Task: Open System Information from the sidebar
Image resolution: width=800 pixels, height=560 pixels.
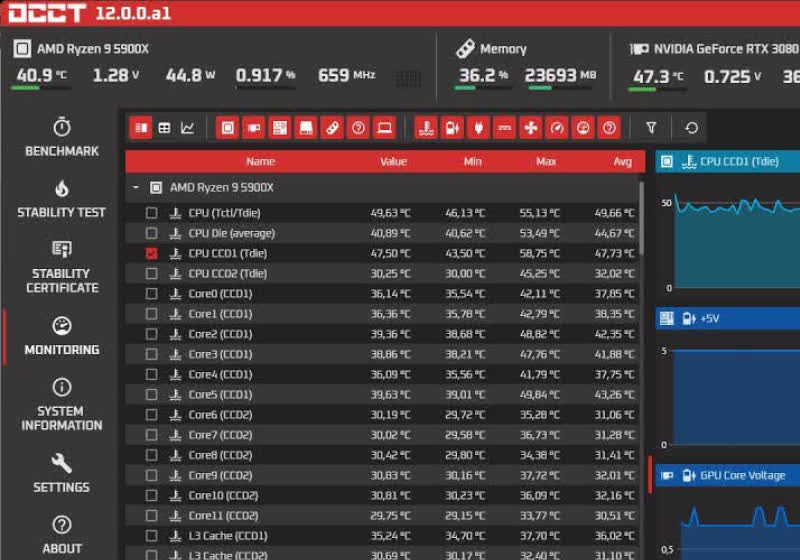Action: 62,404
